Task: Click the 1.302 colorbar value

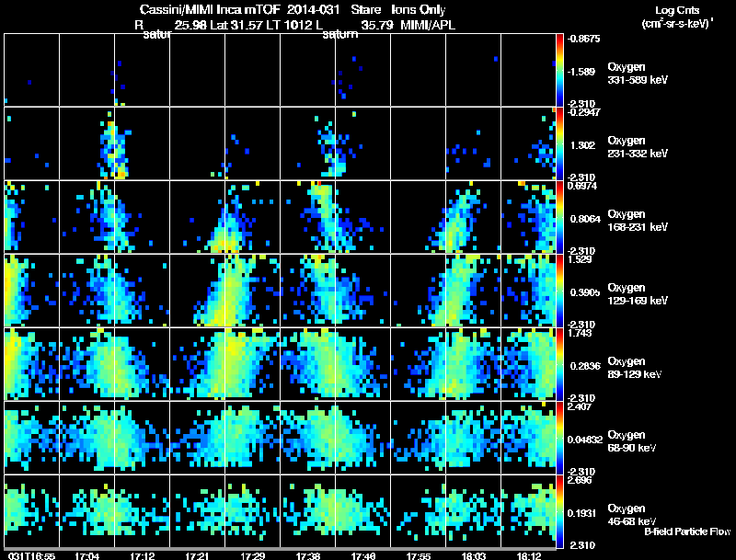Action: pyautogui.click(x=582, y=145)
